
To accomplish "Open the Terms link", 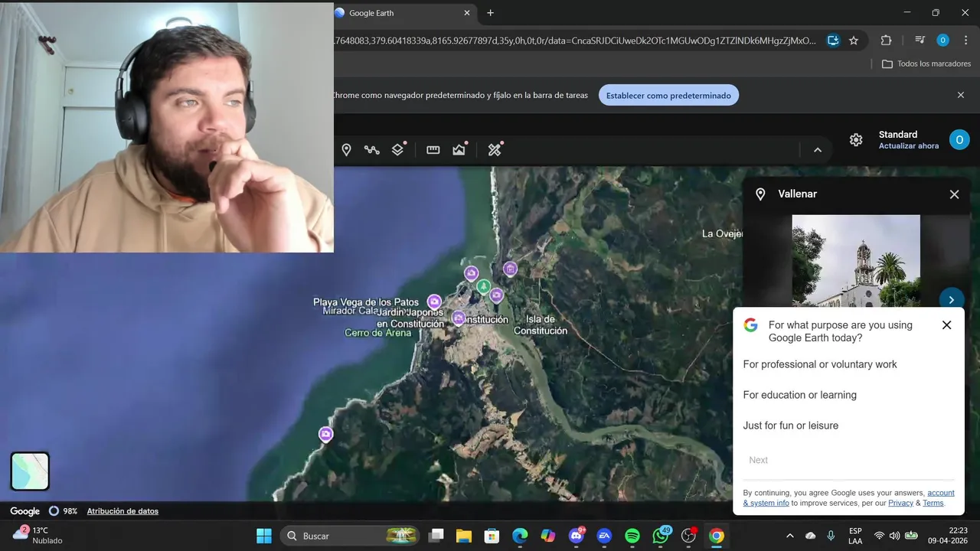I will coord(933,504).
